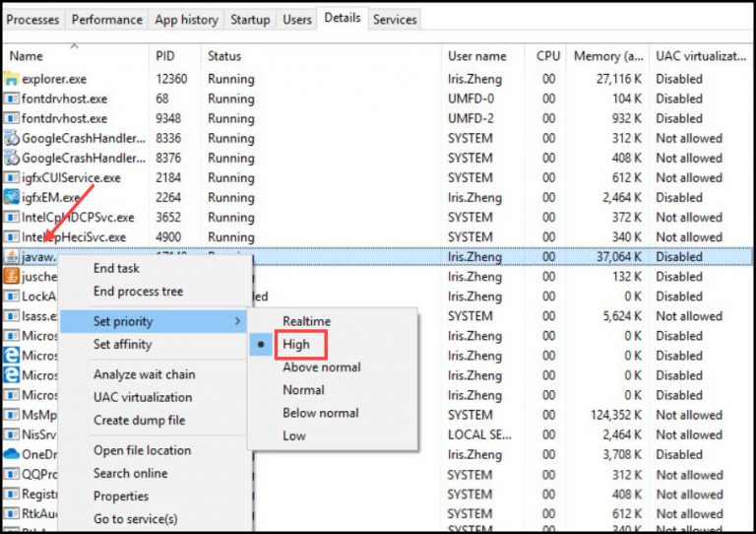Choose End process tree
This screenshot has height=534, width=756.
click(139, 292)
